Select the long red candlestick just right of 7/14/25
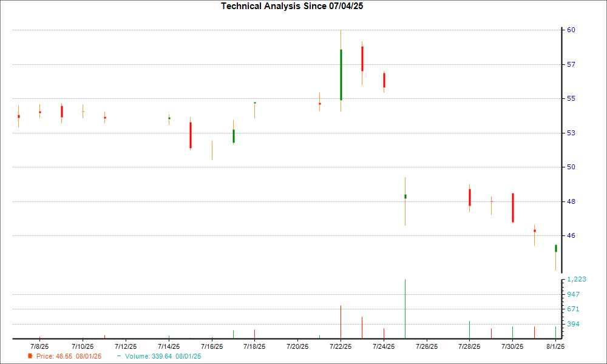Viewport: 607px width, 364px height. [191, 135]
